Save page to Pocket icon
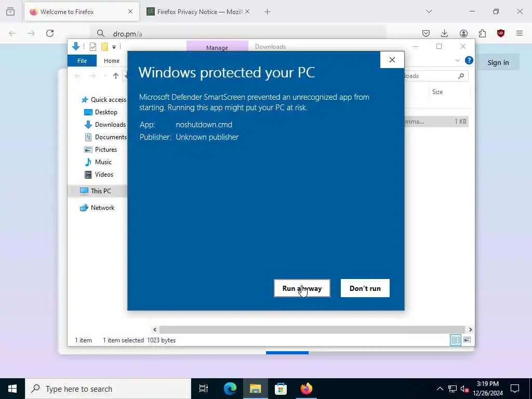 click(x=426, y=33)
